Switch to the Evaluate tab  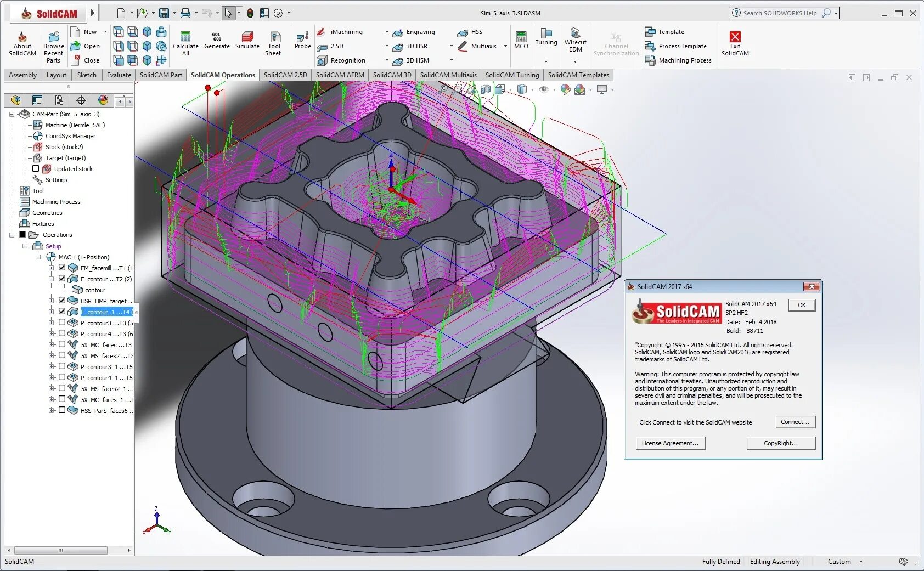pos(119,75)
